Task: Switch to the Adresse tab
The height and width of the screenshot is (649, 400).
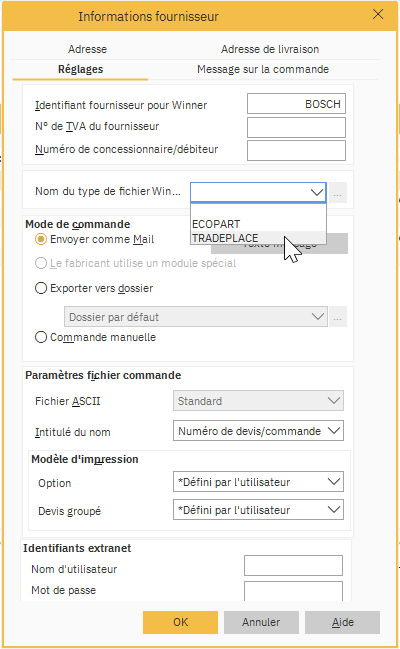Action: tap(87, 49)
